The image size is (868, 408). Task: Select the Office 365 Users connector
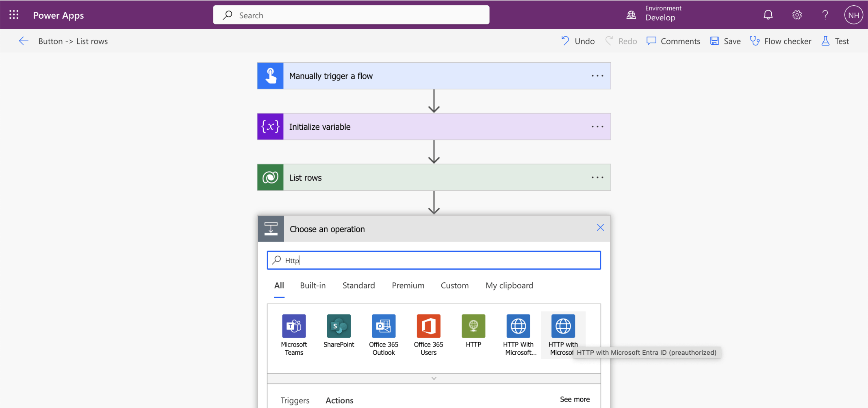(428, 335)
